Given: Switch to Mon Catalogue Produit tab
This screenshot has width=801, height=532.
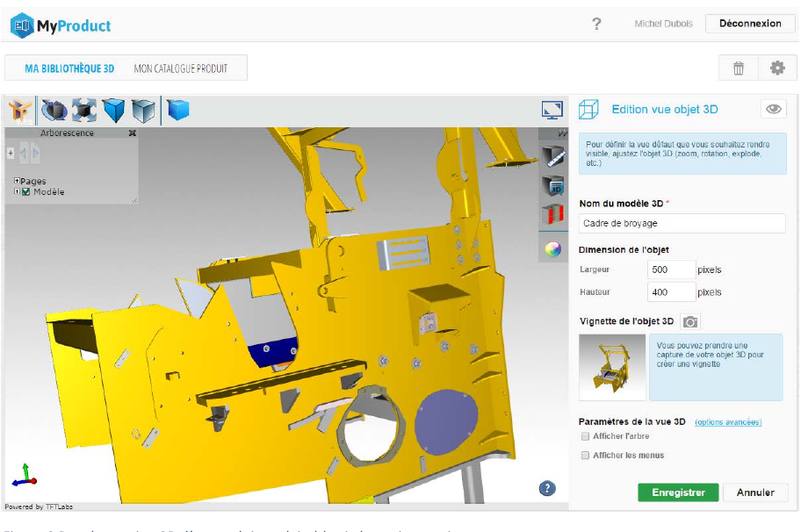Looking at the screenshot, I should (x=180, y=68).
